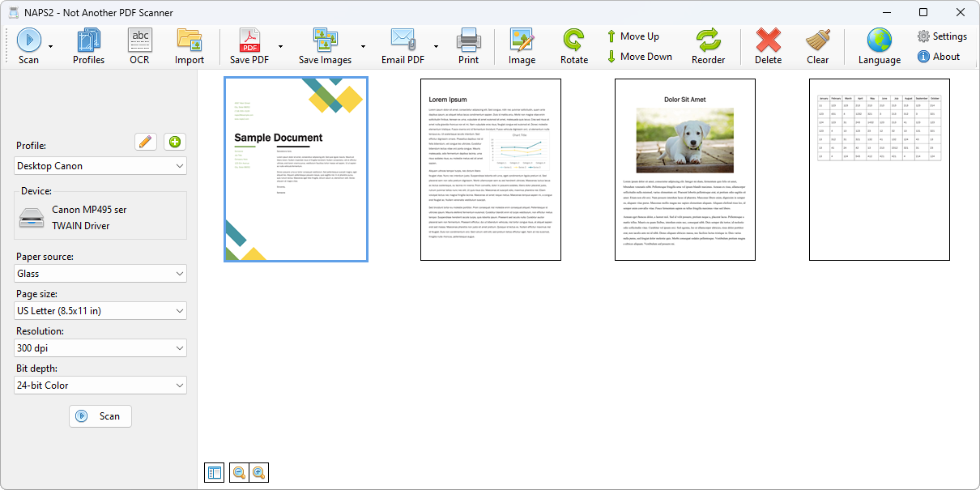Select the Lorem Ipsum page thumbnail

tap(490, 169)
